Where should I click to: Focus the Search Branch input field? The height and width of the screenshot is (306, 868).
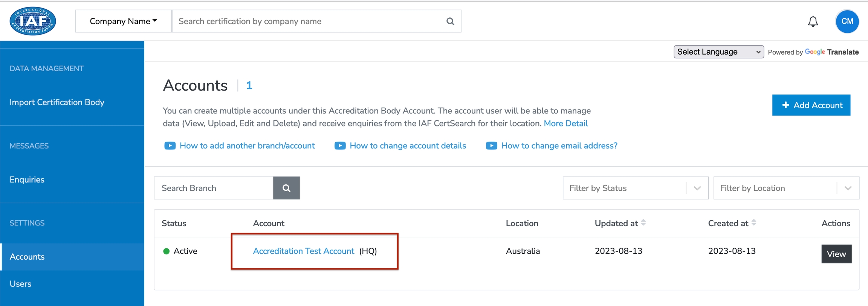(214, 188)
